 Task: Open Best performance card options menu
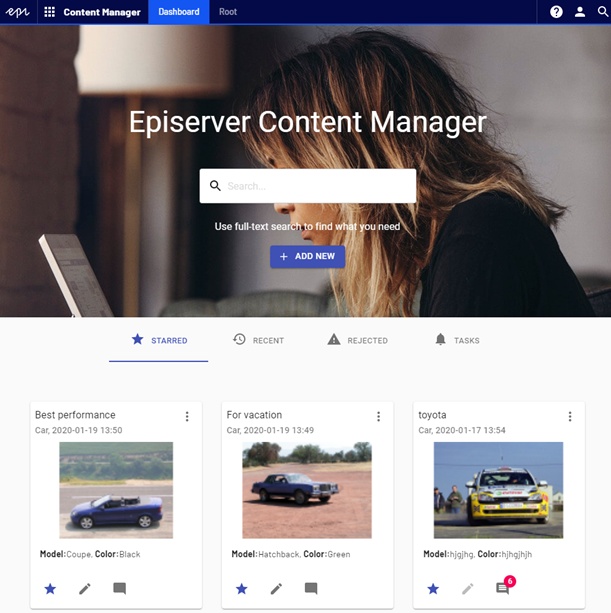[187, 416]
